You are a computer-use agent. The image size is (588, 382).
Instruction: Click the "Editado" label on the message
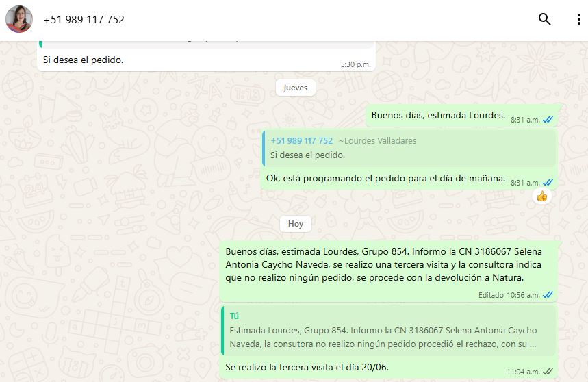(x=491, y=295)
